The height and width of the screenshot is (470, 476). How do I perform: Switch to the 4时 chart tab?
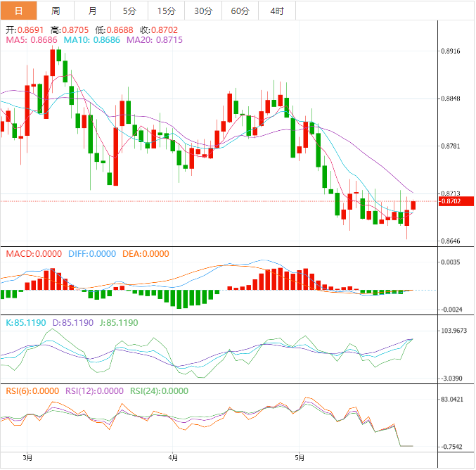(x=277, y=11)
